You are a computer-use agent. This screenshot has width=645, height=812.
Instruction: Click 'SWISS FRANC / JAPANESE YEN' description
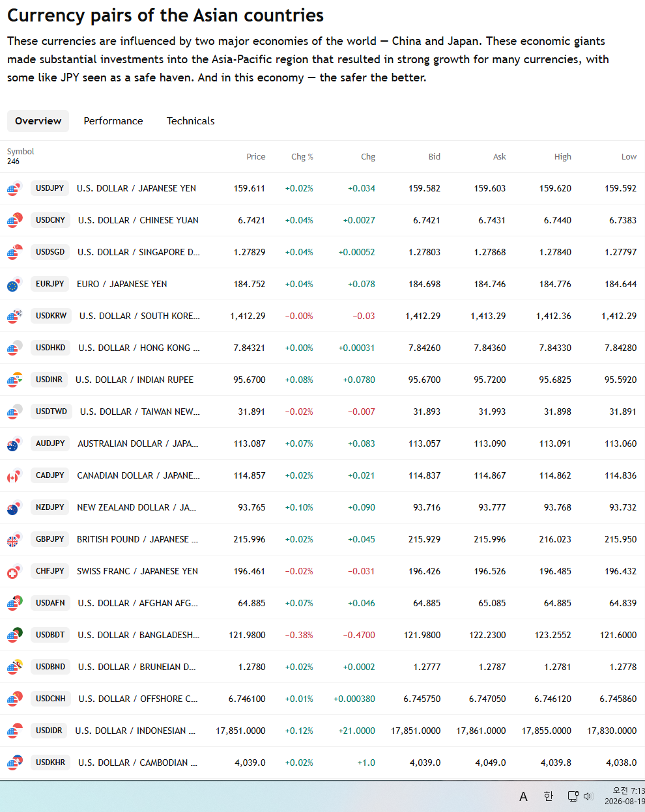coord(137,572)
